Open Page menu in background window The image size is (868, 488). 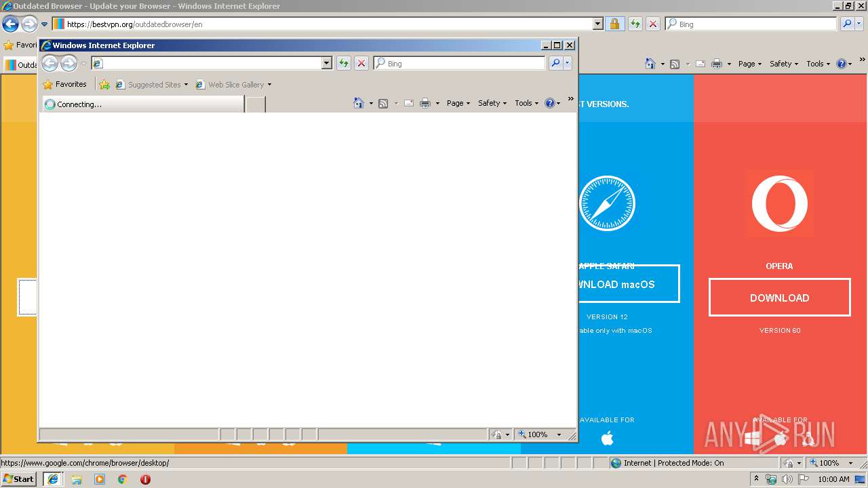pos(750,64)
